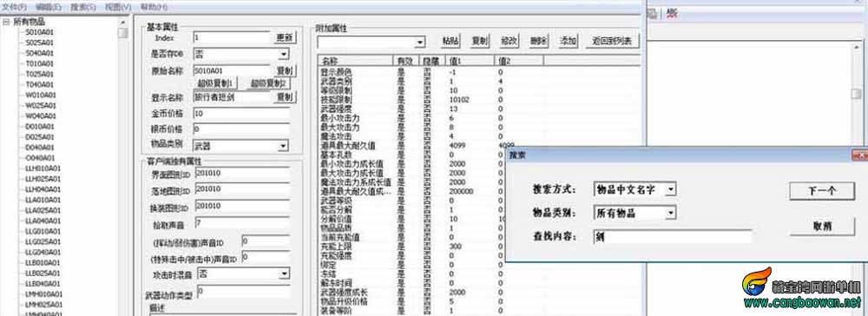Click the 超级复制2 button

point(269,83)
